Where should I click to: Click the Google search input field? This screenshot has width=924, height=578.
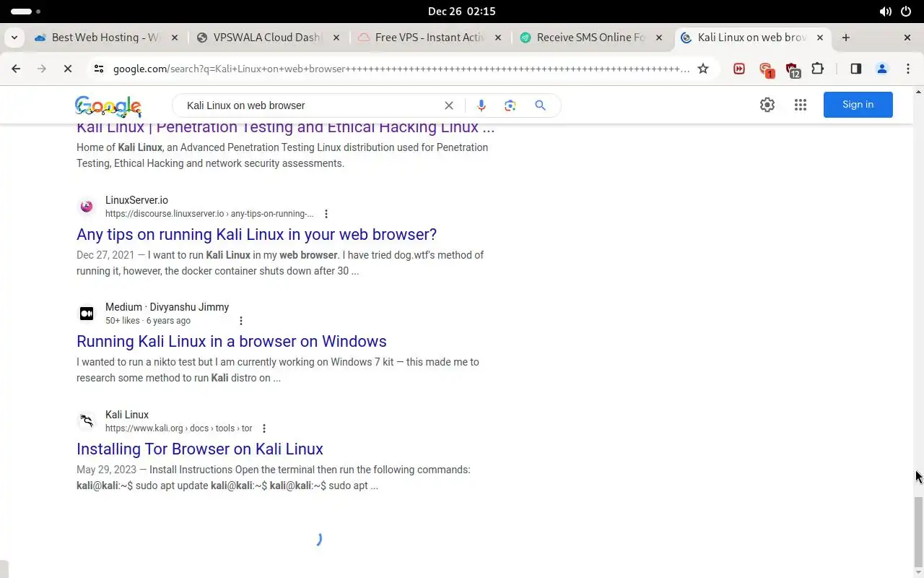point(310,105)
